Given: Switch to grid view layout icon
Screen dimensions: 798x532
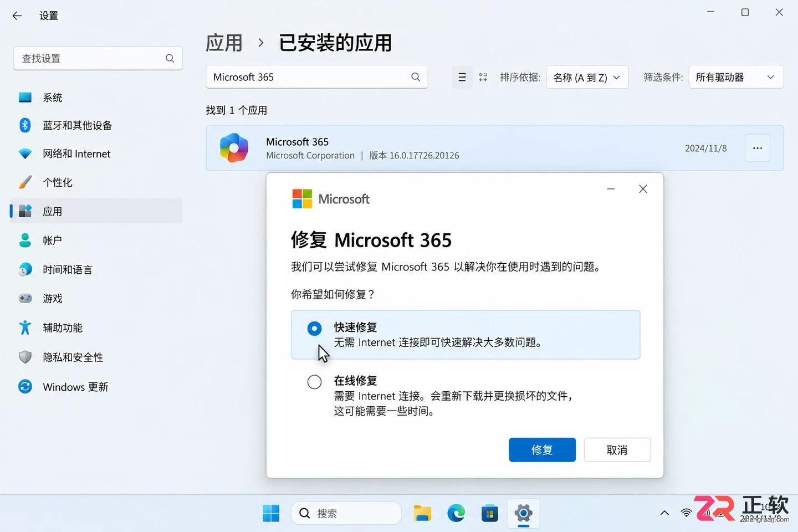Looking at the screenshot, I should point(483,77).
